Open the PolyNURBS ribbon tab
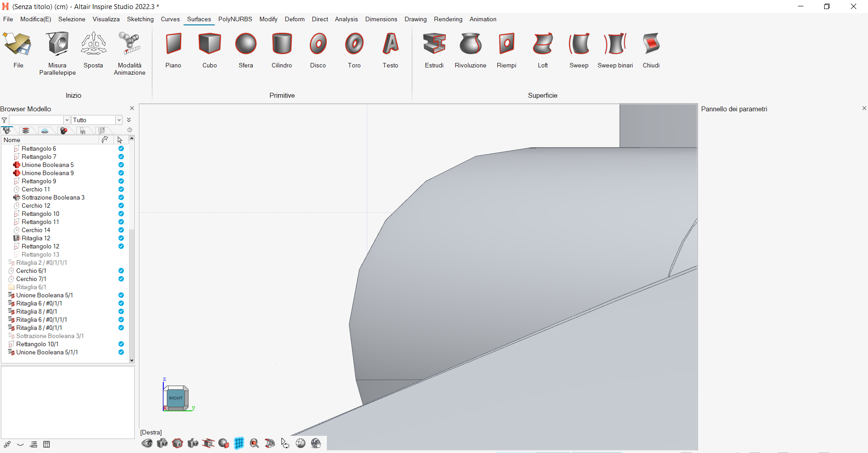Image resolution: width=868 pixels, height=453 pixels. point(235,19)
